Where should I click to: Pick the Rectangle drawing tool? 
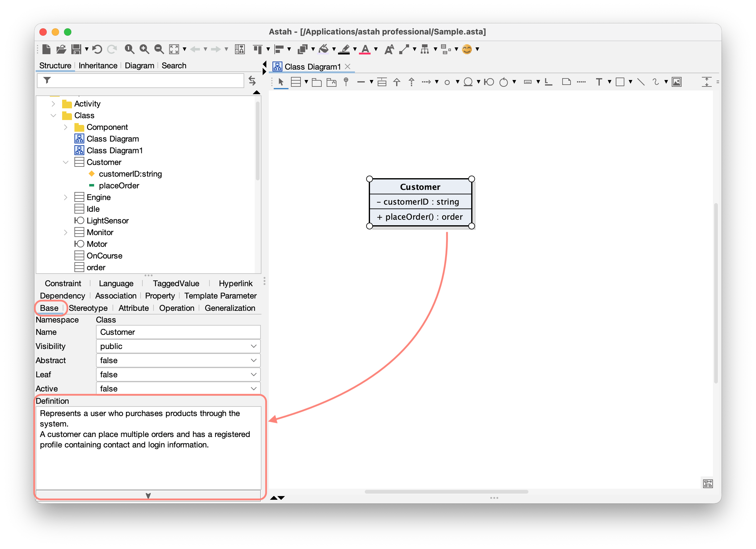click(620, 82)
